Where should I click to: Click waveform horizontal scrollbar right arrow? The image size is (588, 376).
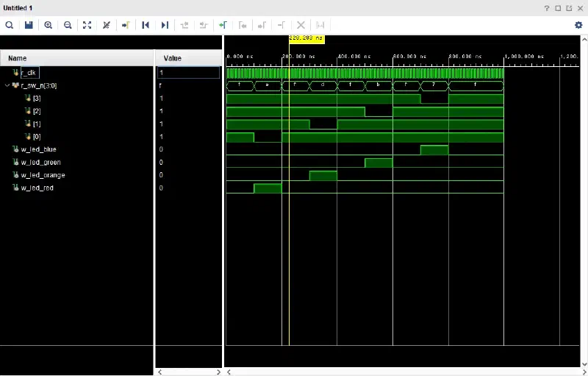pyautogui.click(x=584, y=372)
